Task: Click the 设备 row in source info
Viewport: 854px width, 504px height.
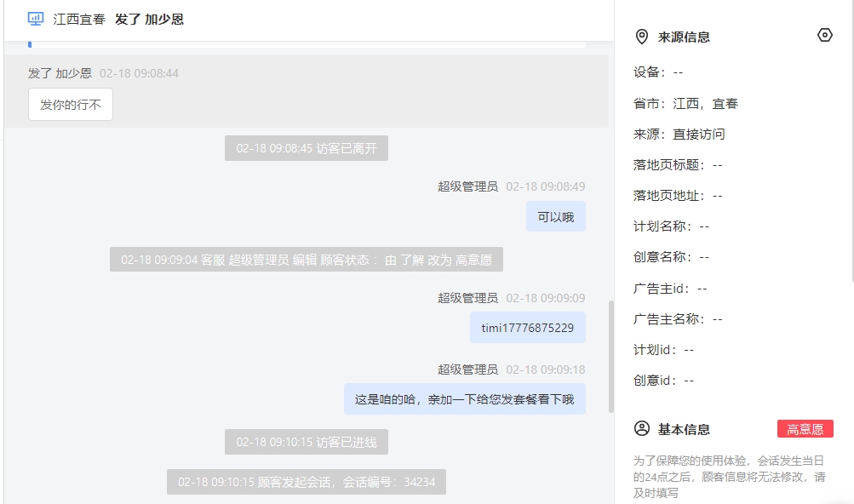Action: coord(658,72)
